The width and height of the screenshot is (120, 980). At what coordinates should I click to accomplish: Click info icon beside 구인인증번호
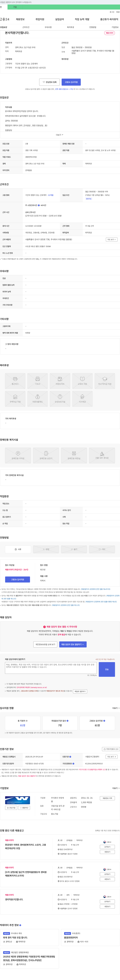73,764
